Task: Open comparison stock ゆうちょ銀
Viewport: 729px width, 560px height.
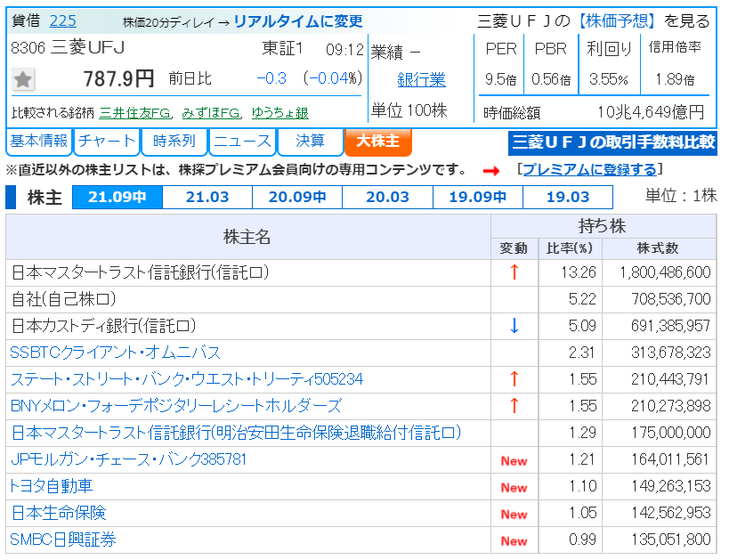Action: [279, 113]
